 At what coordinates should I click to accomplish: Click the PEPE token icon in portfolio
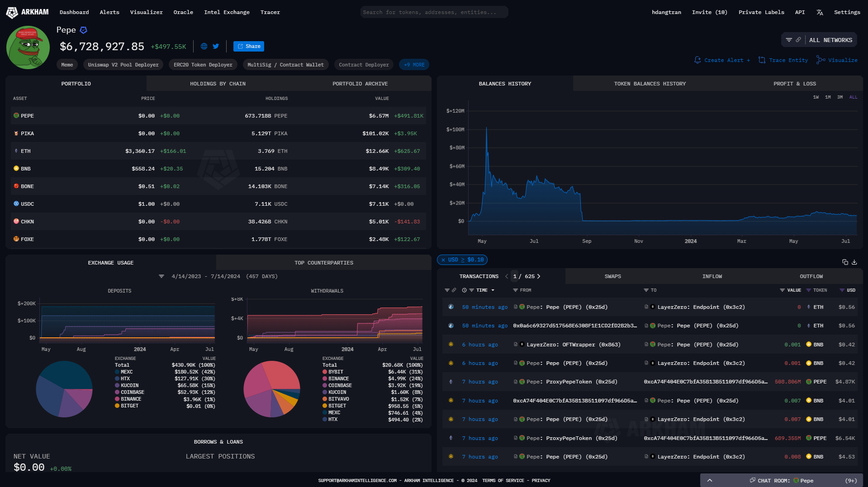(16, 116)
